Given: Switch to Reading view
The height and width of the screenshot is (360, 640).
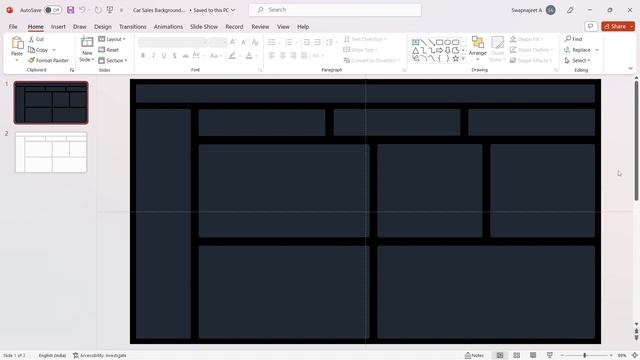Looking at the screenshot, I should [x=533, y=356].
